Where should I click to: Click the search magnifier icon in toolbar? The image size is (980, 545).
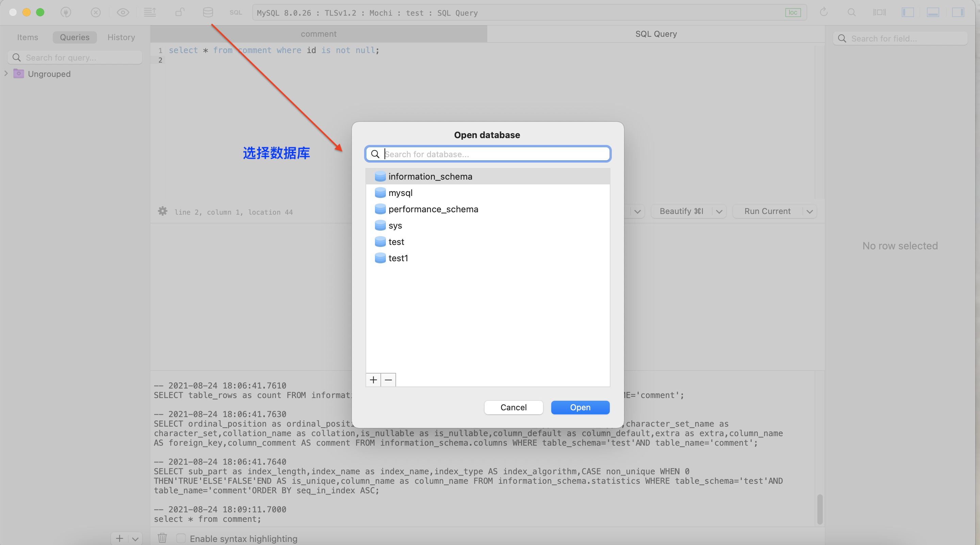[852, 12]
